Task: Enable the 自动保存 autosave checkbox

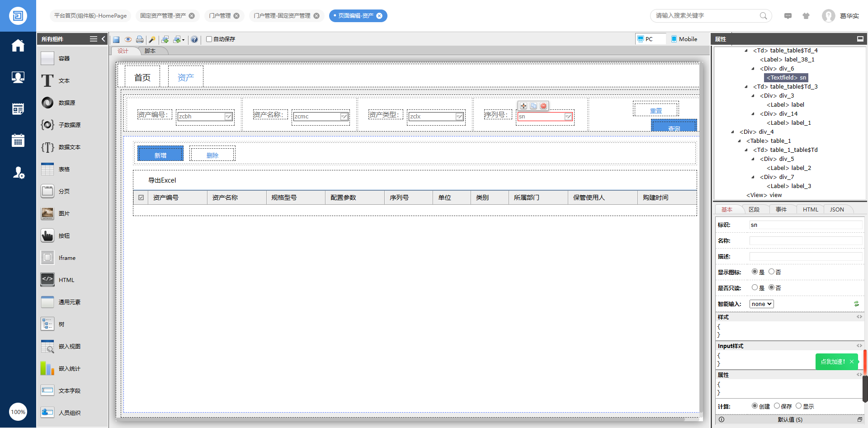Action: 209,39
